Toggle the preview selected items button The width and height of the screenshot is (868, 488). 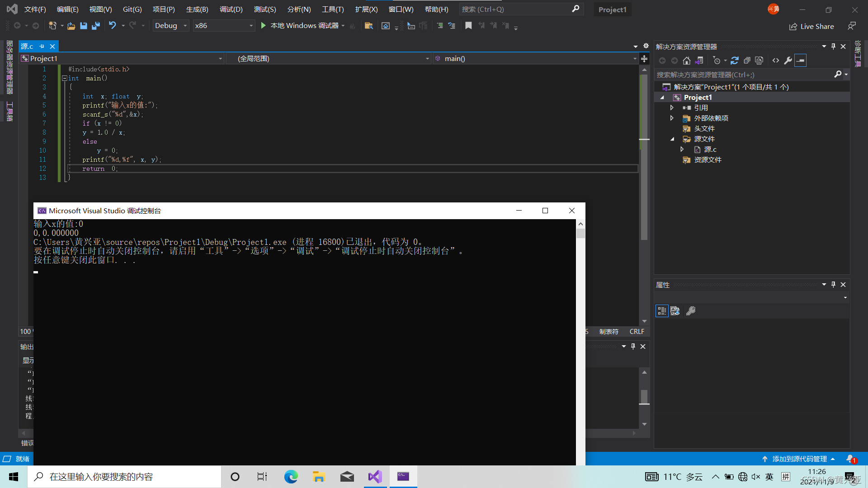pyautogui.click(x=800, y=61)
